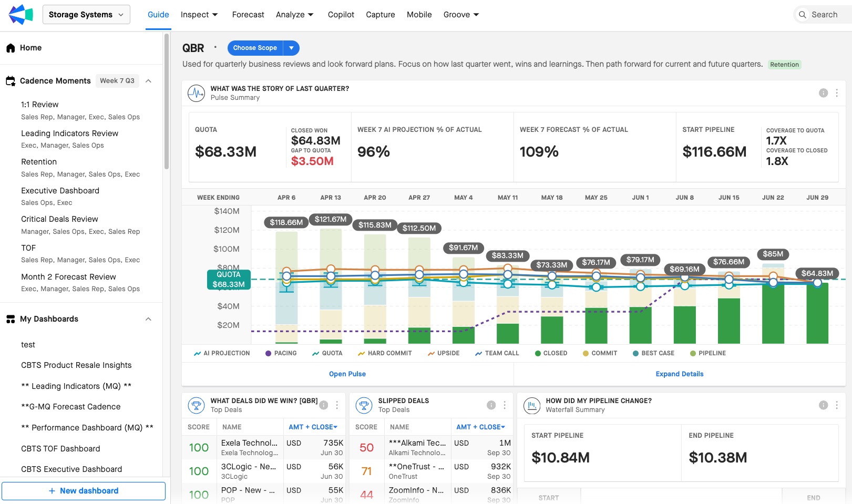The image size is (852, 504).
Task: Click the Clari logo icon
Action: [x=21, y=15]
